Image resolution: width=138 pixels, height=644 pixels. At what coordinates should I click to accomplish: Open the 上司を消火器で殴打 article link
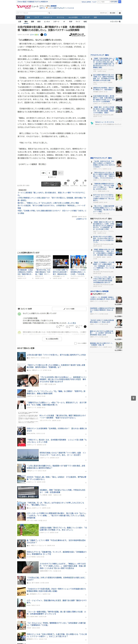point(56,355)
